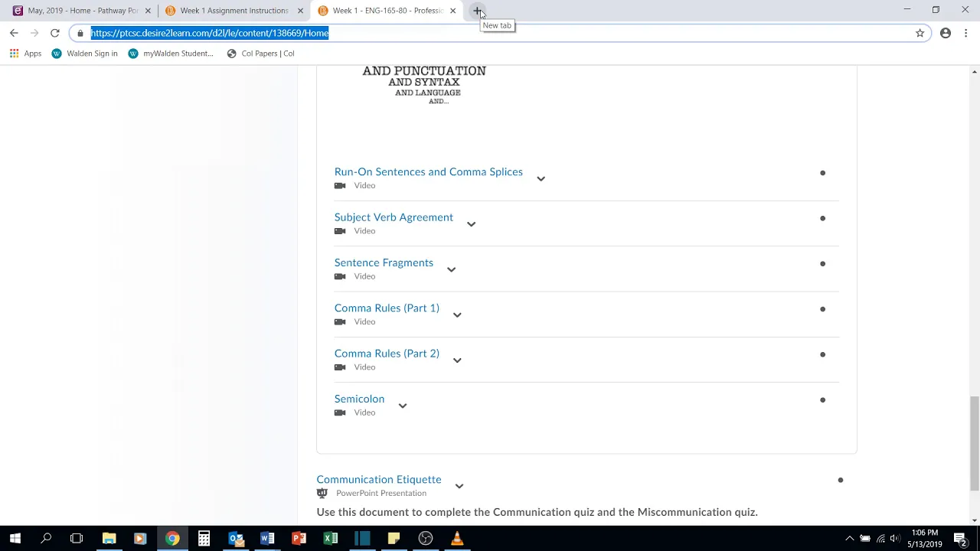Expand the Subject Verb Agreement chevron
The width and height of the screenshot is (980, 551).
pyautogui.click(x=471, y=224)
